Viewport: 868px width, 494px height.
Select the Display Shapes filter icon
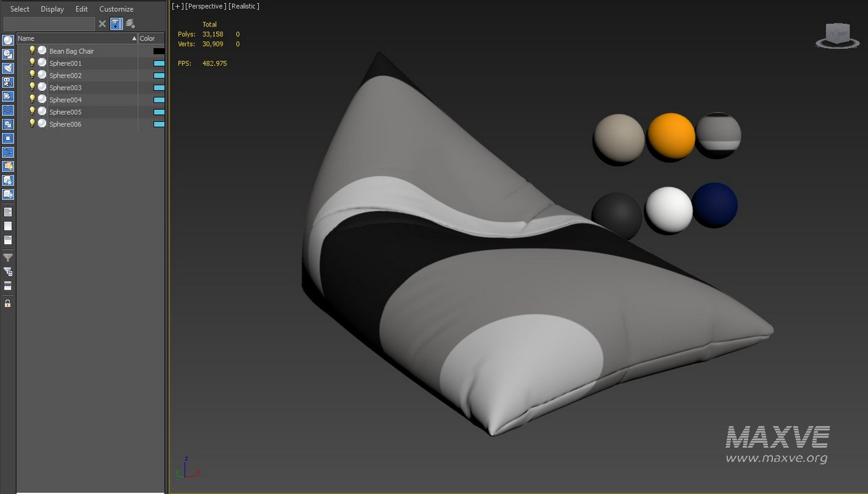(x=7, y=54)
